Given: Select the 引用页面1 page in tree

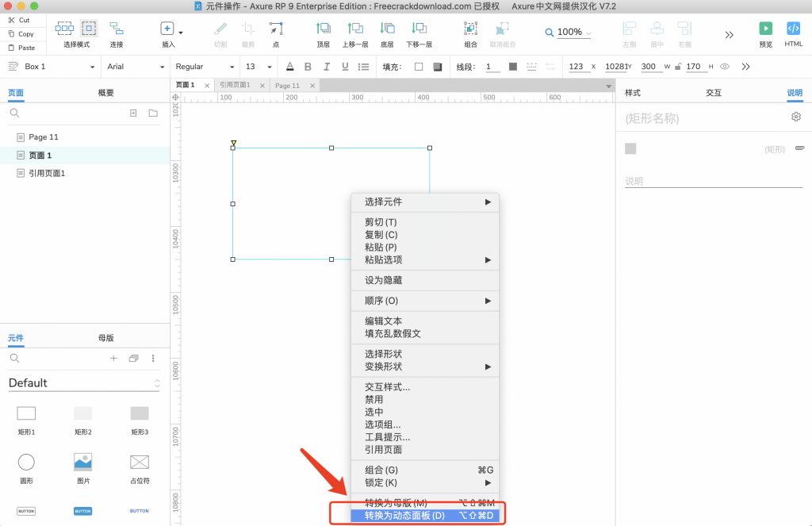Looking at the screenshot, I should click(x=47, y=173).
